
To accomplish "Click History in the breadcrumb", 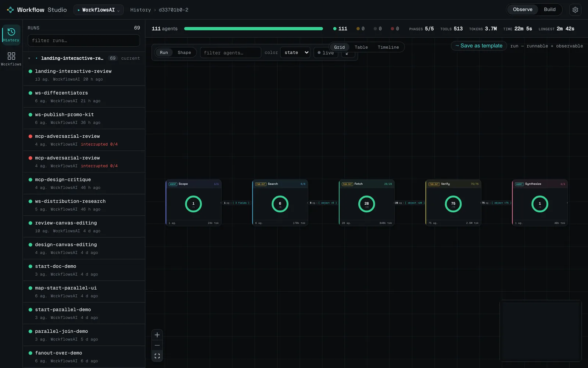I will [x=140, y=10].
